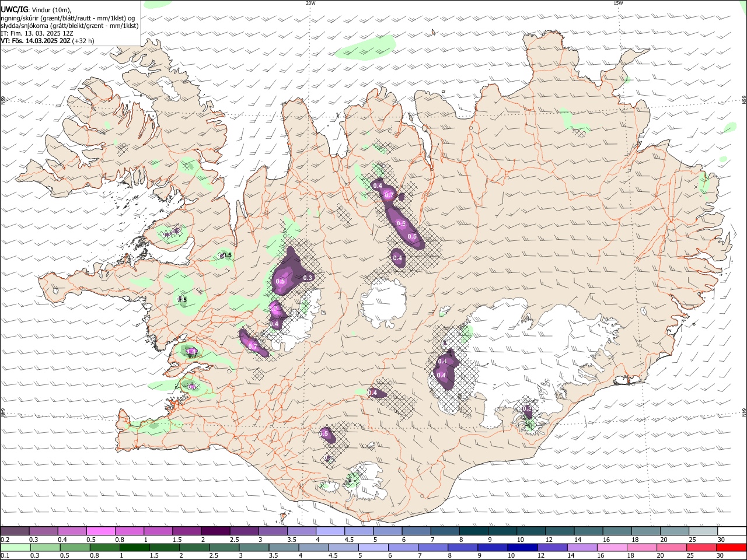747x560 pixels.
Task: Click the 'UWC/IG: Vindur (10m),' title text
Action: [36, 9]
